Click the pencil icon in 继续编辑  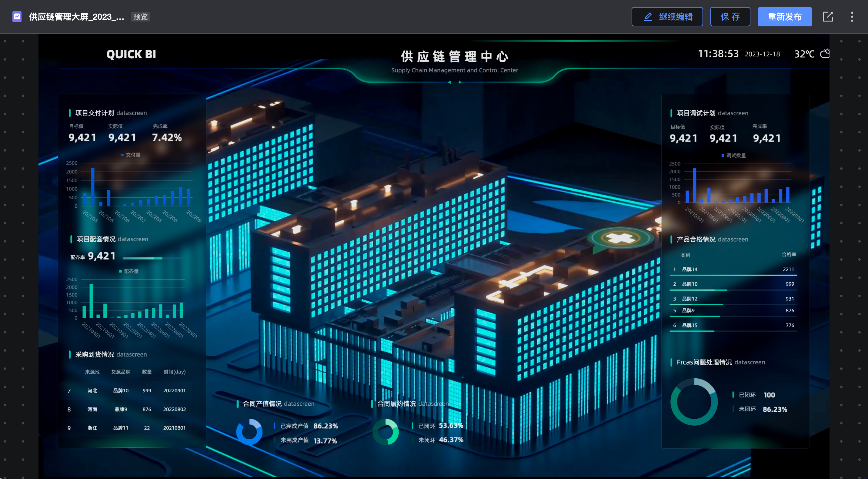click(648, 16)
